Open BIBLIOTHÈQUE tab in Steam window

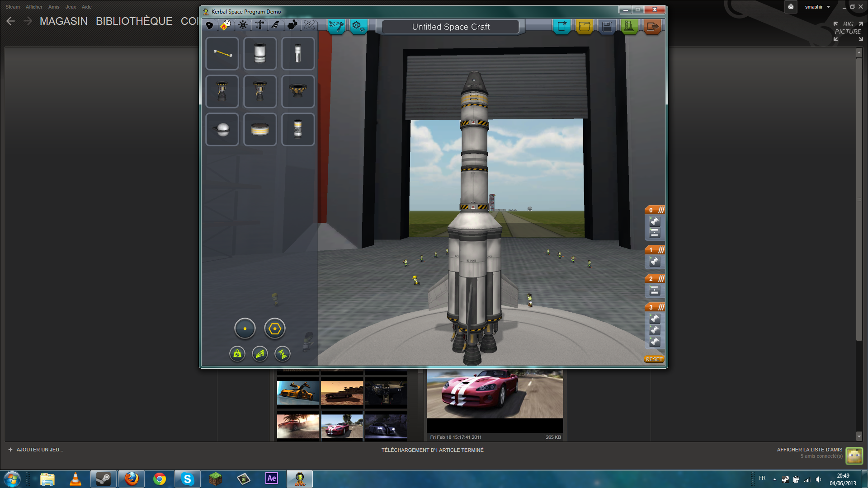point(134,21)
